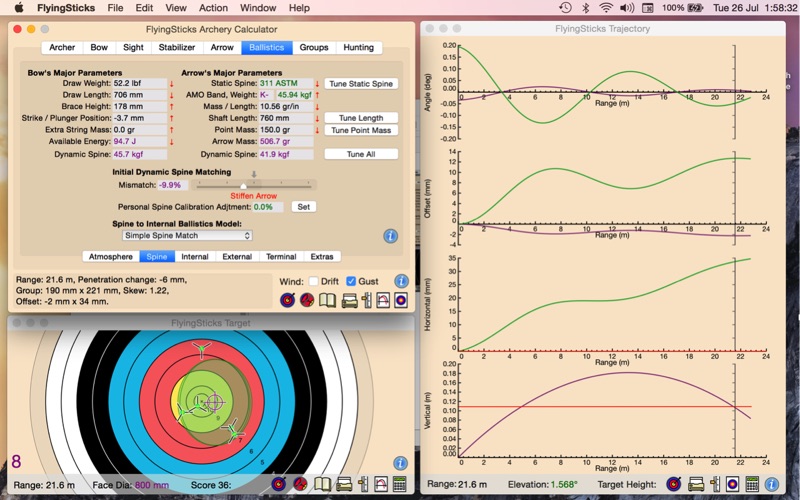Click the sight ruler icon in Target window
800x500 pixels.
pyautogui.click(x=363, y=484)
